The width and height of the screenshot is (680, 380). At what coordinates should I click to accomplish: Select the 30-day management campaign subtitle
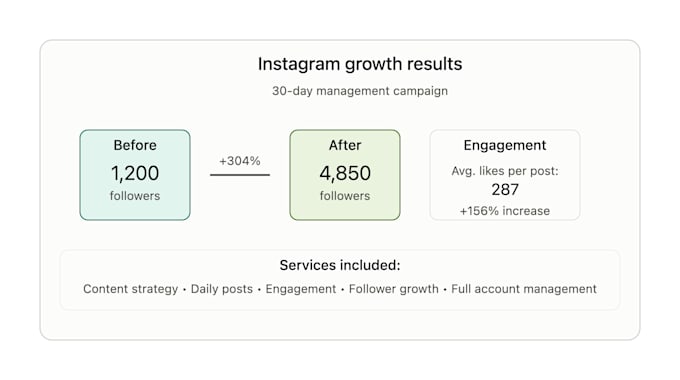[360, 91]
